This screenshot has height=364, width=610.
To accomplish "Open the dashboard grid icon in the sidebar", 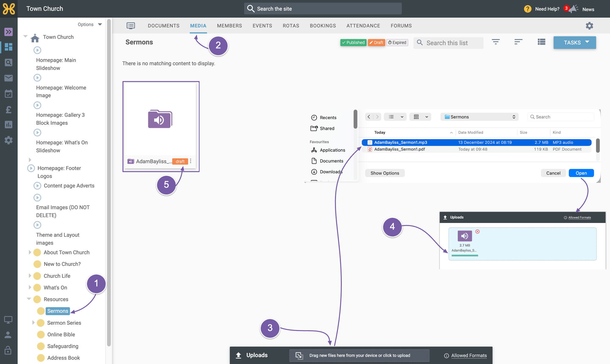I will 9,47.
